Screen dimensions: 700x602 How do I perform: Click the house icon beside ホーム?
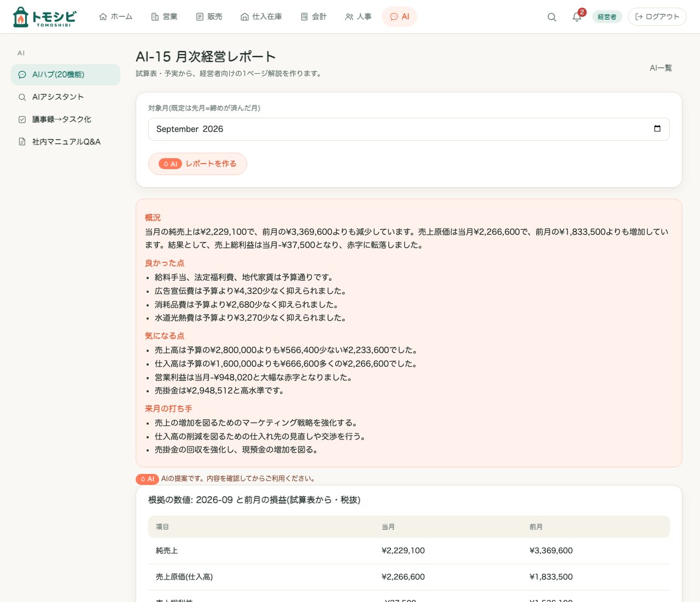tap(103, 17)
